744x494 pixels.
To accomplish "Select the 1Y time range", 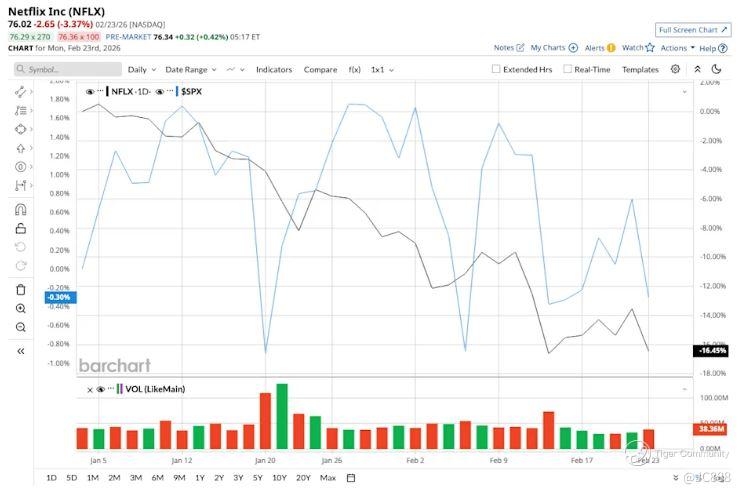I will pos(200,478).
